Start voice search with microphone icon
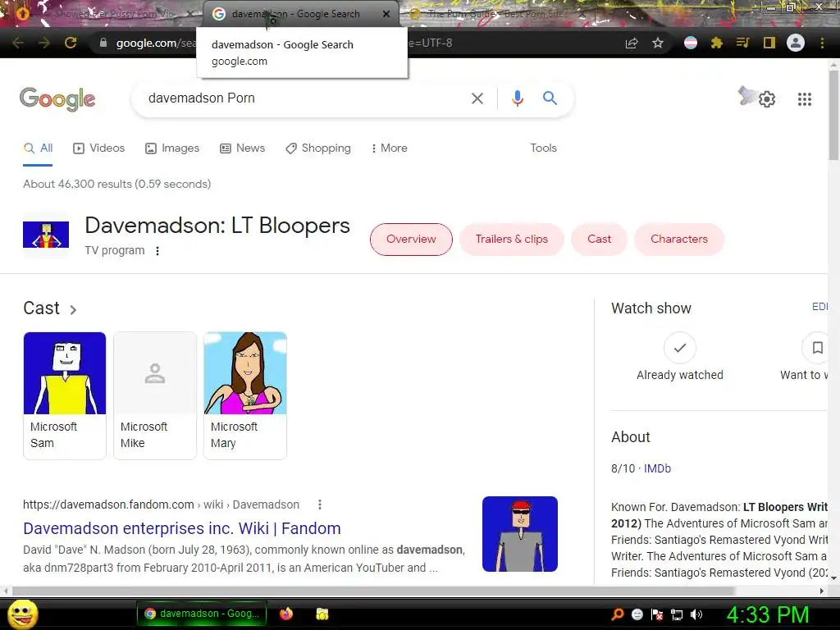The image size is (840, 630). pos(517,98)
